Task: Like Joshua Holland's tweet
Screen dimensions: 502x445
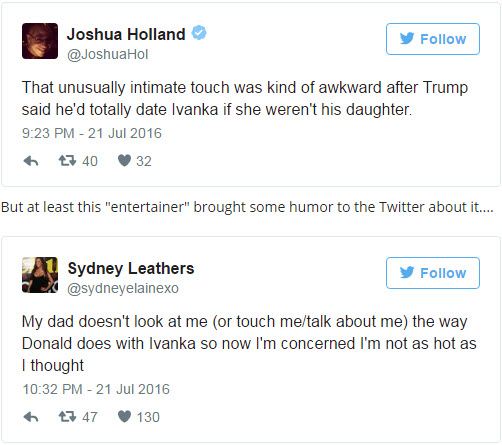Action: 124,161
